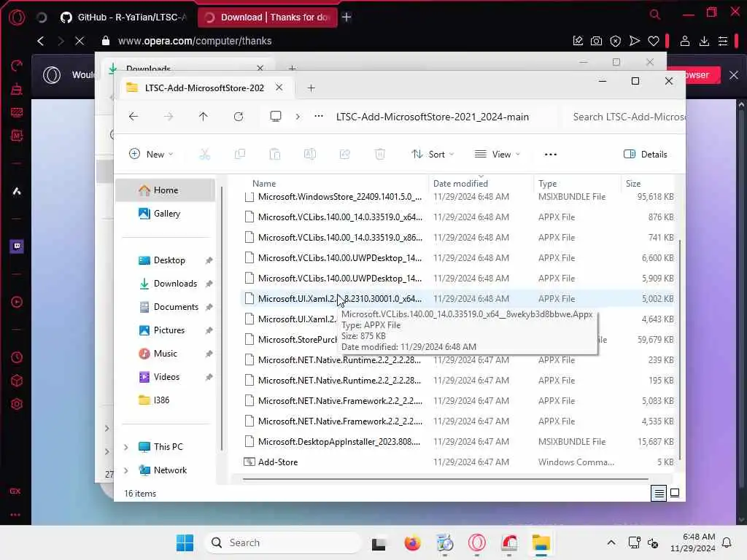
Task: Expand address bar path chevron
Action: 298,117
